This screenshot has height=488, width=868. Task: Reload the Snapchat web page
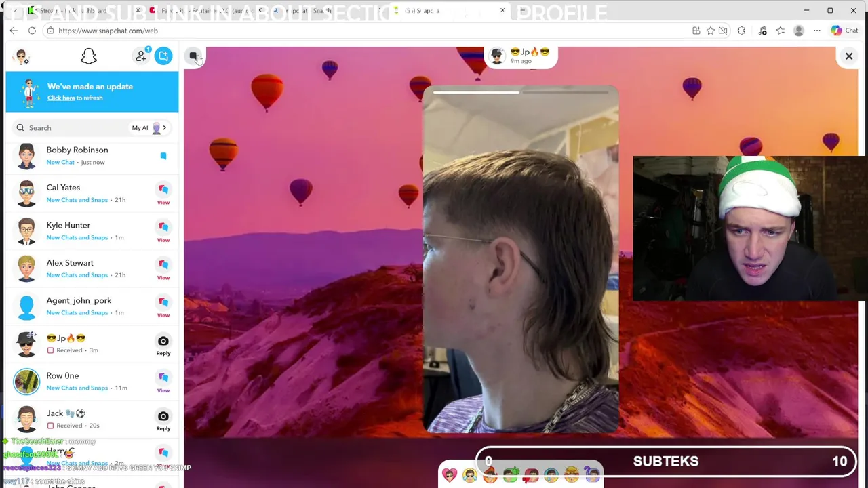[32, 30]
